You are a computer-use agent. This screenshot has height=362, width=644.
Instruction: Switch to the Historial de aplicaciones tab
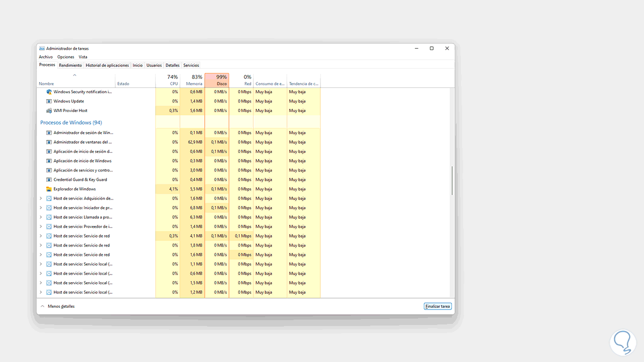(x=107, y=65)
